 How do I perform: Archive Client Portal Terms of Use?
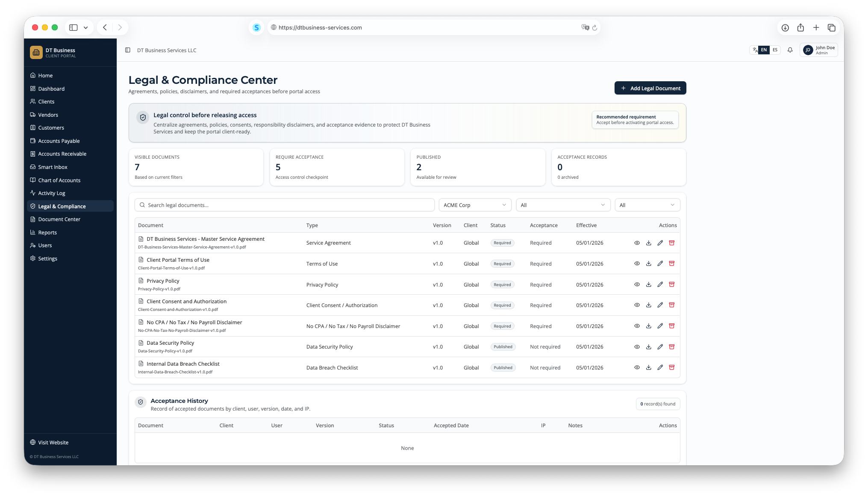click(671, 263)
